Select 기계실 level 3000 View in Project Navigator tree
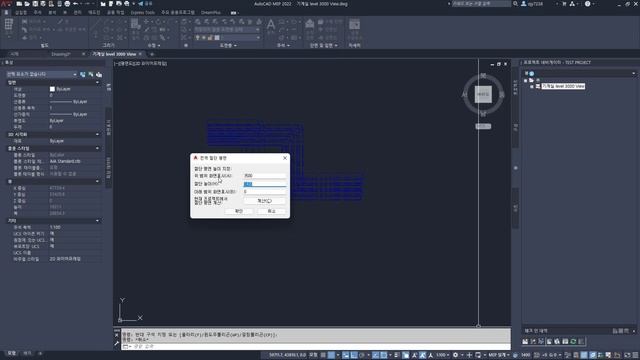Image resolution: width=640 pixels, height=360 pixels. coord(563,86)
